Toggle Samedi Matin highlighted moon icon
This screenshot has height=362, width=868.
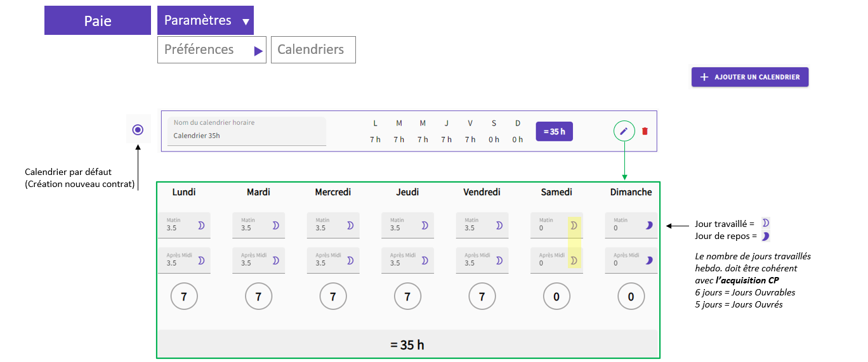pyautogui.click(x=574, y=225)
